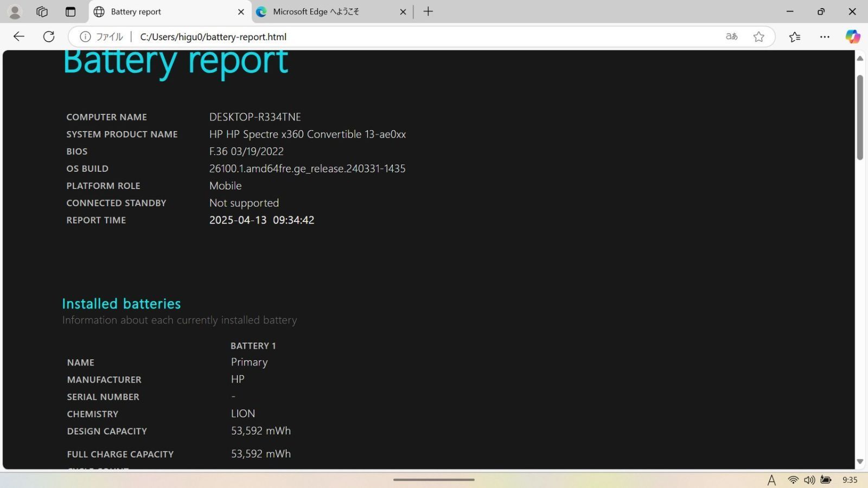Image resolution: width=868 pixels, height=488 pixels.
Task: Close the Microsoft Edge へようこそ tab
Action: pos(403,12)
